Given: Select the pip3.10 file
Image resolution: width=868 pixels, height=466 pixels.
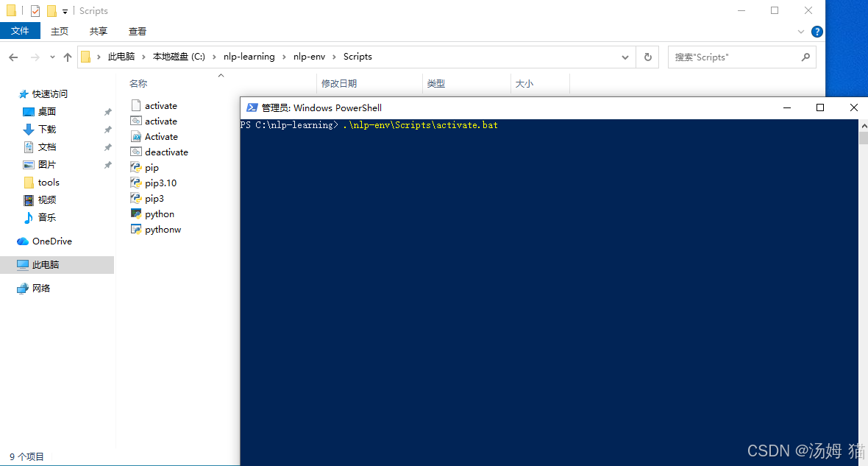Looking at the screenshot, I should tap(154, 183).
